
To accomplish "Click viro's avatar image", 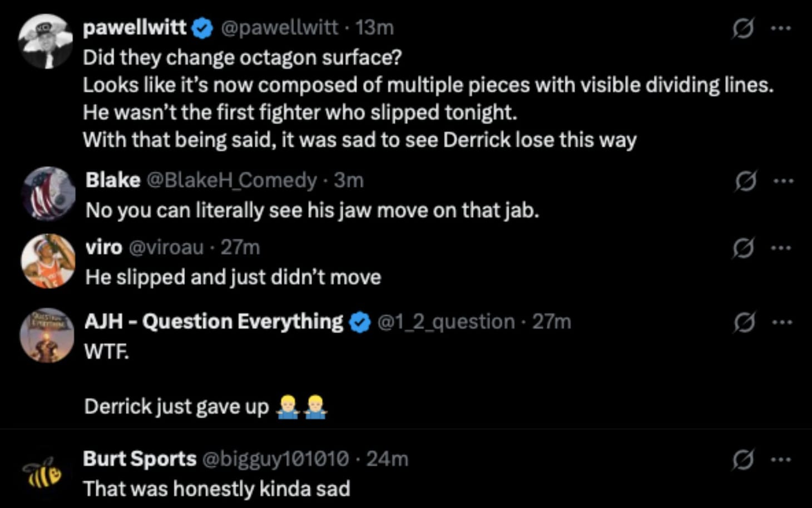I will (48, 261).
